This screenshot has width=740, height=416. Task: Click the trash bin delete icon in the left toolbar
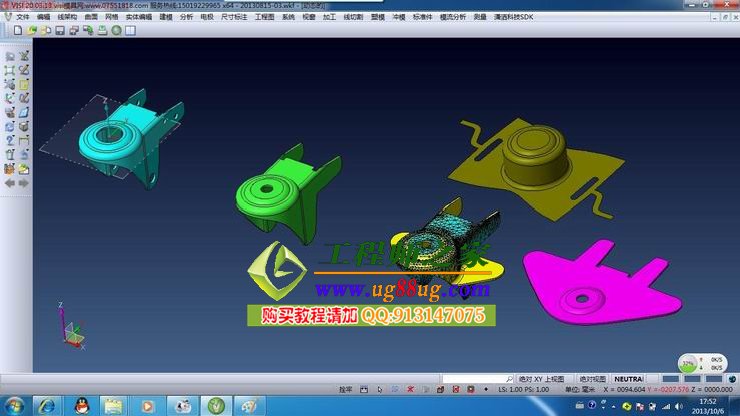pos(10,155)
